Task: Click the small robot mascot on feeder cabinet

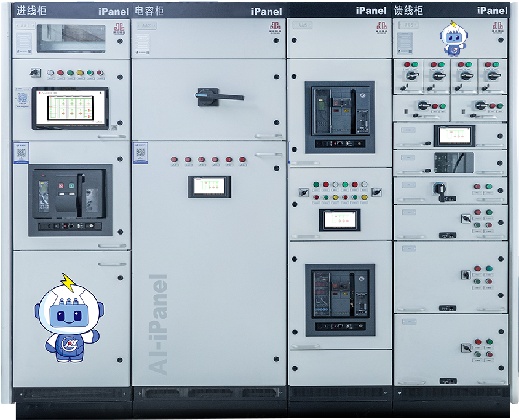Action: point(454,39)
